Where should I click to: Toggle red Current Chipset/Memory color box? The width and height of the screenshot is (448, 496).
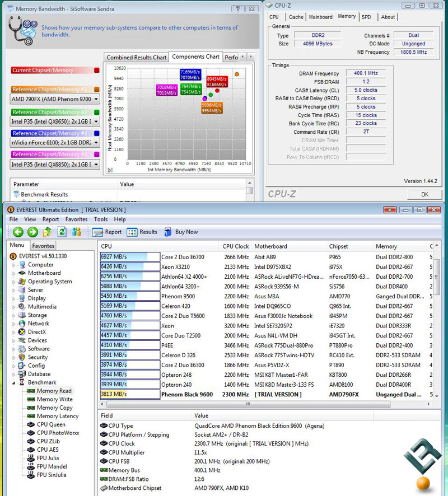coord(97,70)
